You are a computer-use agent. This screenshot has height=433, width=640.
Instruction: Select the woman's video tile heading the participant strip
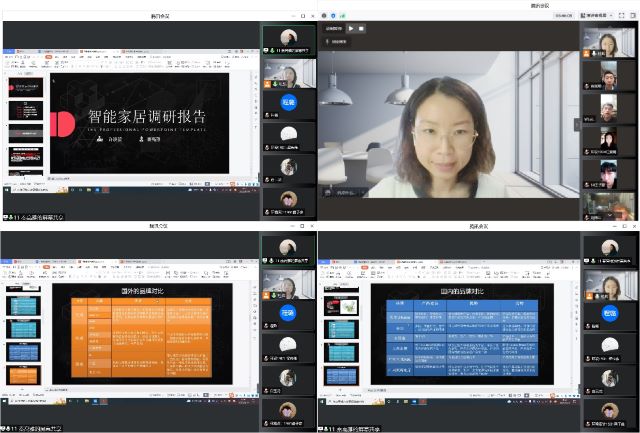pos(609,42)
